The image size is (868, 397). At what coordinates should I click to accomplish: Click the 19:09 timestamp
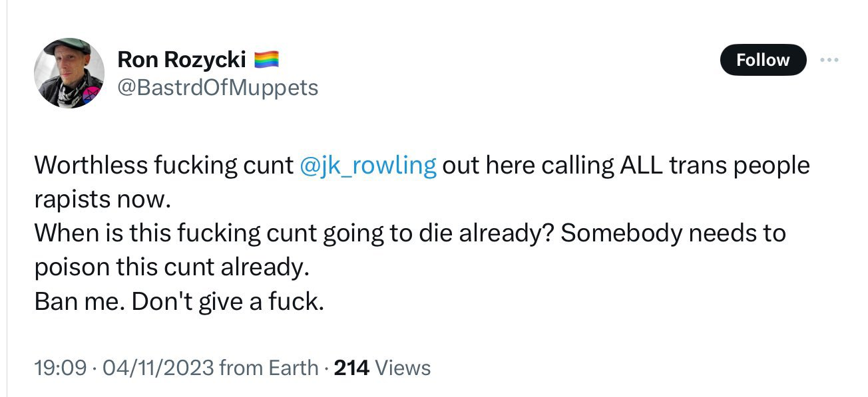click(x=60, y=367)
